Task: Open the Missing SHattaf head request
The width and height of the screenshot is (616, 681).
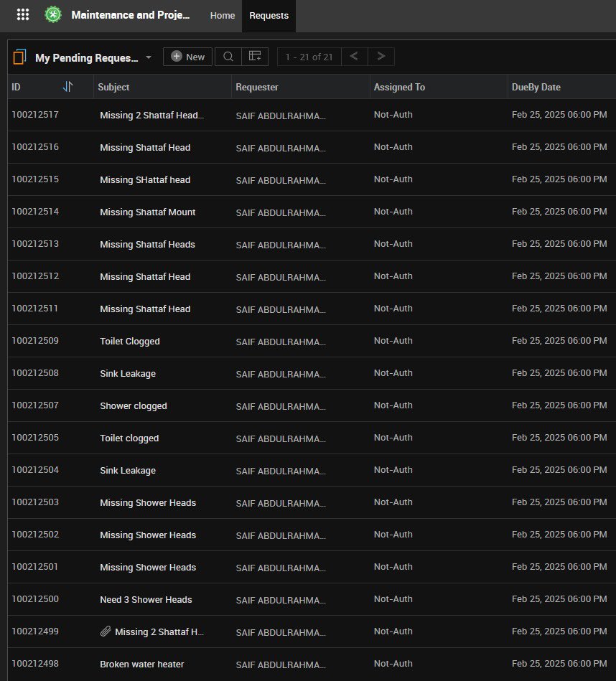Action: (x=145, y=180)
